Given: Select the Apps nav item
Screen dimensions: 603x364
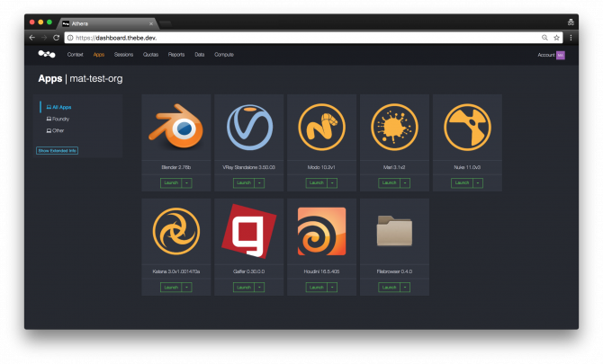Looking at the screenshot, I should (x=99, y=55).
